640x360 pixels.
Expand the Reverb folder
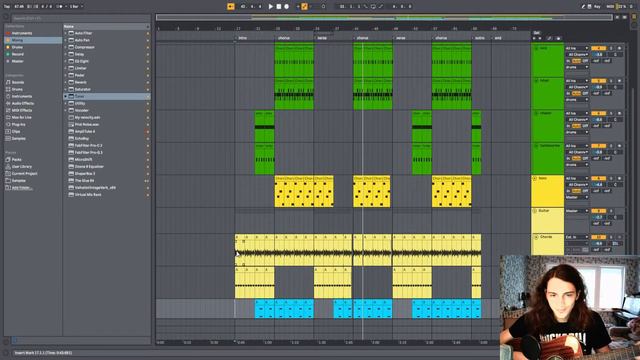pyautogui.click(x=65, y=82)
